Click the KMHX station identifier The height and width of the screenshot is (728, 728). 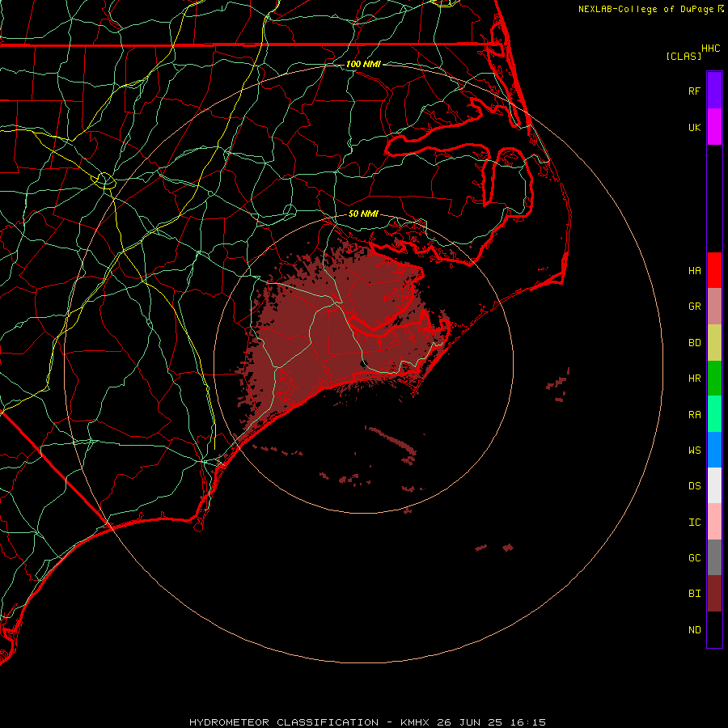click(x=415, y=722)
